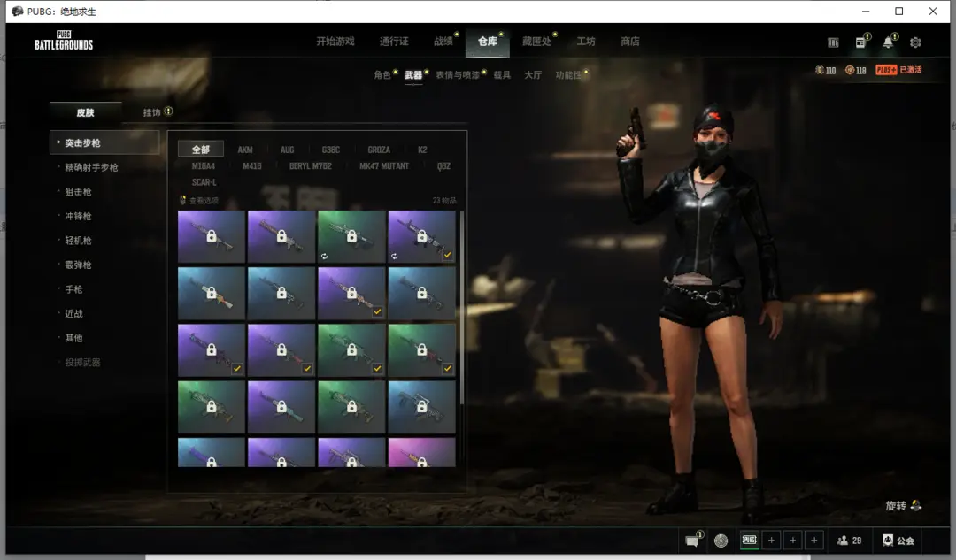Image resolution: width=956 pixels, height=560 pixels.
Task: Select the 其他 other category
Action: tap(73, 338)
